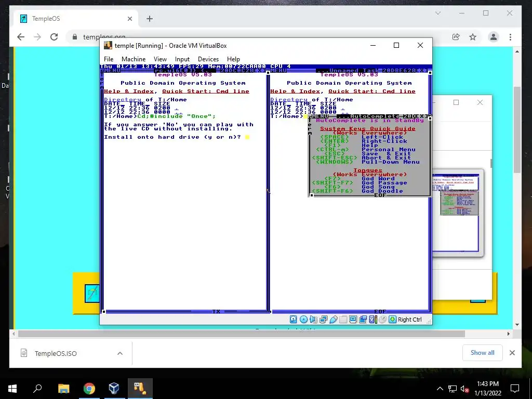Click MENU on right Unnamed Task window
Image resolution: width=532 pixels, height=399 pixels.
coord(278,71)
